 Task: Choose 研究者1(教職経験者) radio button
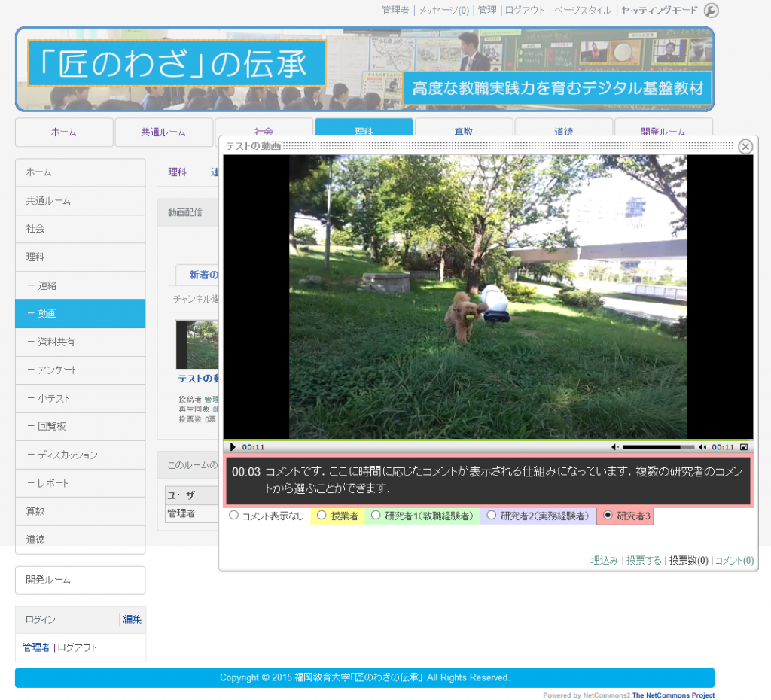tap(376, 516)
